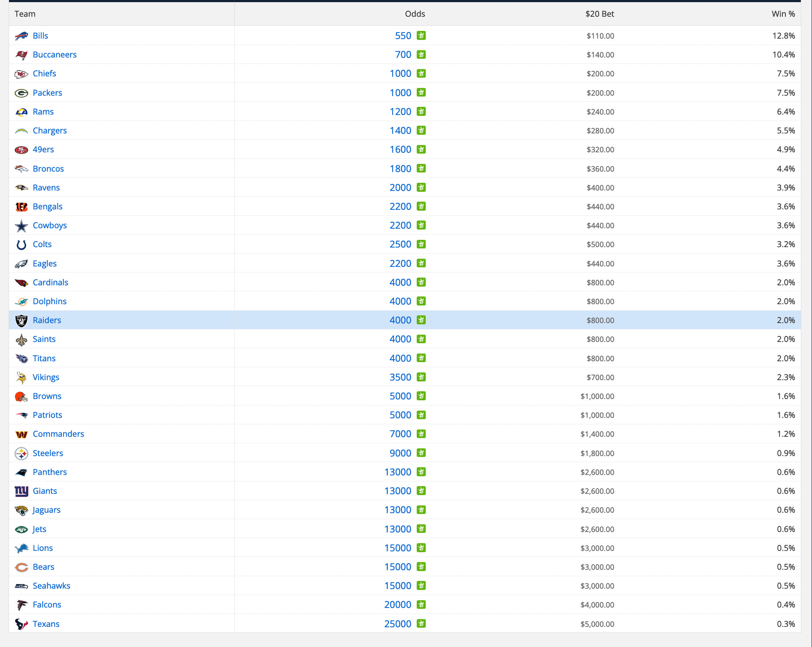Screen dimensions: 812x647
Task: Sort table by $20 Bet column header
Action: pyautogui.click(x=600, y=14)
